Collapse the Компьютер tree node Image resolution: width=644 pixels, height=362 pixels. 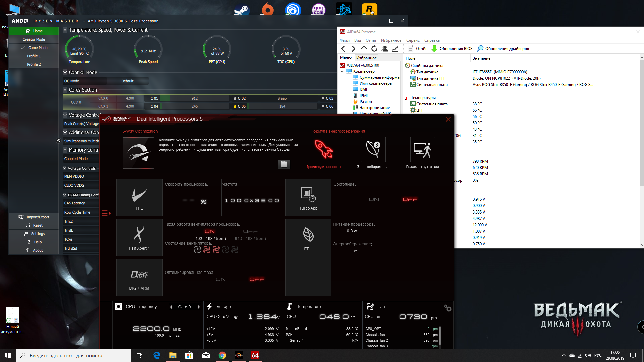[x=342, y=71]
